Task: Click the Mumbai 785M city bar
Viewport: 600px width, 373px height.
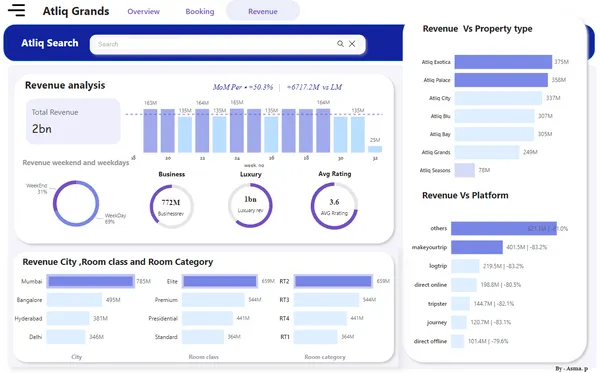Action: coord(91,281)
